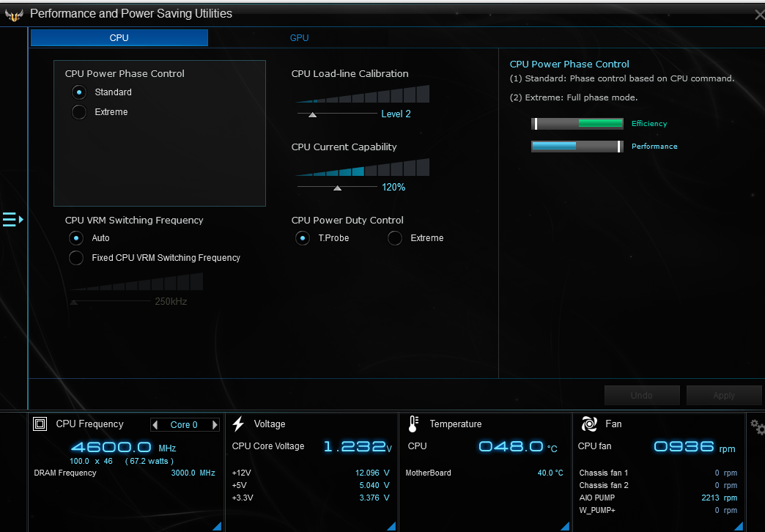Image resolution: width=765 pixels, height=532 pixels.
Task: Click the Chassis fan 2 row
Action: [x=658, y=485]
